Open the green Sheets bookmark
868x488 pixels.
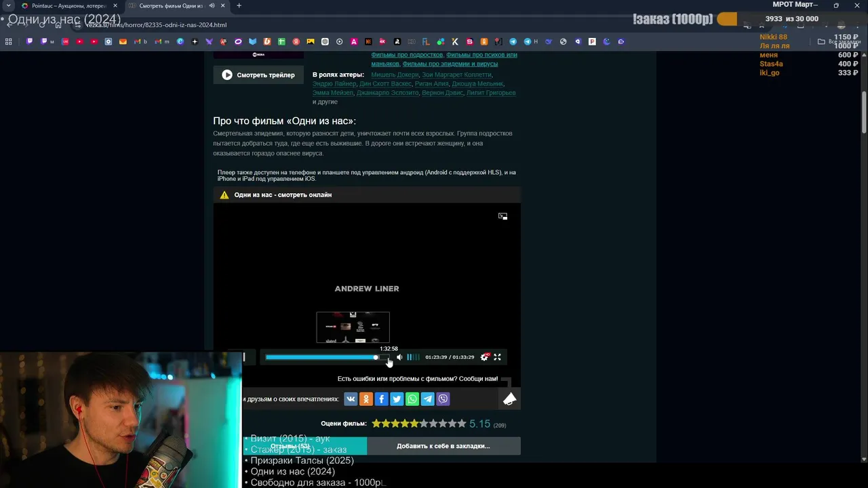pyautogui.click(x=281, y=41)
